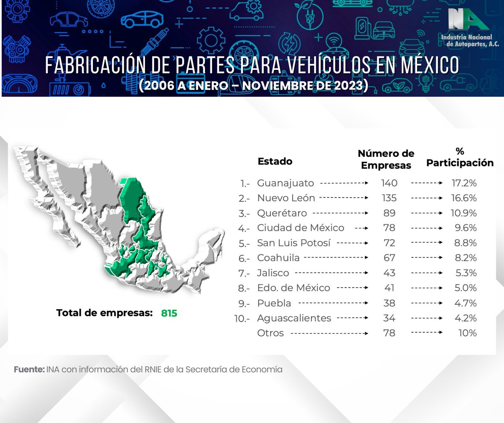This screenshot has width=504, height=423.
Task: Select the 'Nuevo León' state name
Action: click(x=286, y=198)
